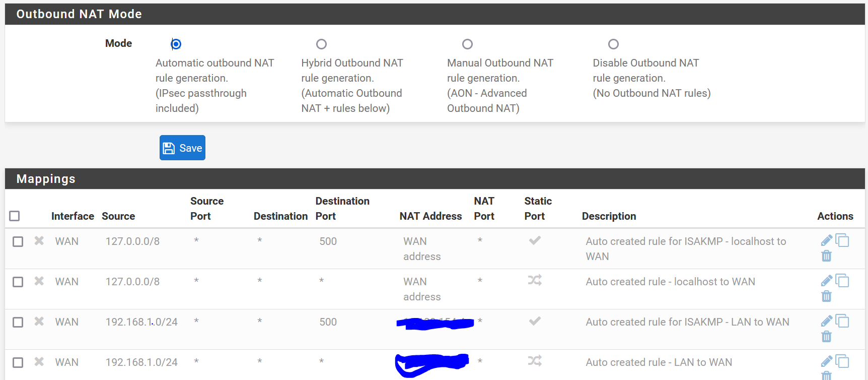Click the Mappings section heading
Image resolution: width=868 pixels, height=380 pixels.
46,179
